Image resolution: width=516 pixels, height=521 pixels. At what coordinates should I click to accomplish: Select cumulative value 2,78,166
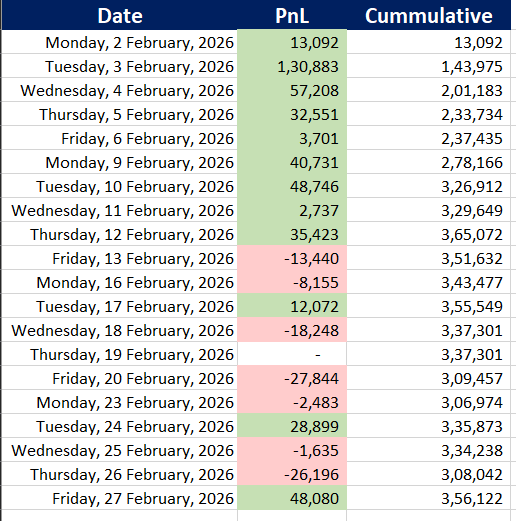click(x=429, y=162)
